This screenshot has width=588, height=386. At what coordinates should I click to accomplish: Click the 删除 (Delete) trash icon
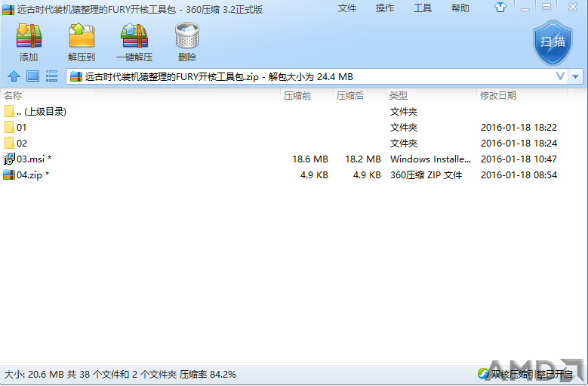point(186,36)
